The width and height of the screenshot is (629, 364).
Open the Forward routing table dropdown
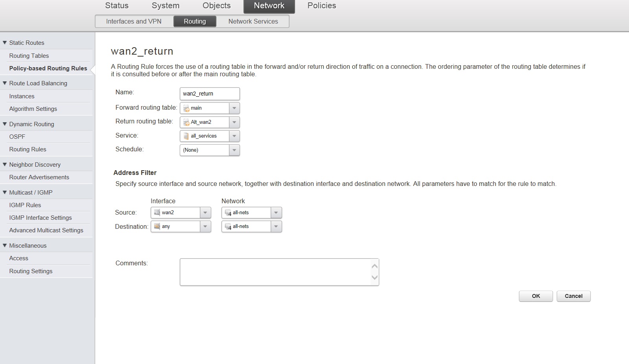(234, 108)
